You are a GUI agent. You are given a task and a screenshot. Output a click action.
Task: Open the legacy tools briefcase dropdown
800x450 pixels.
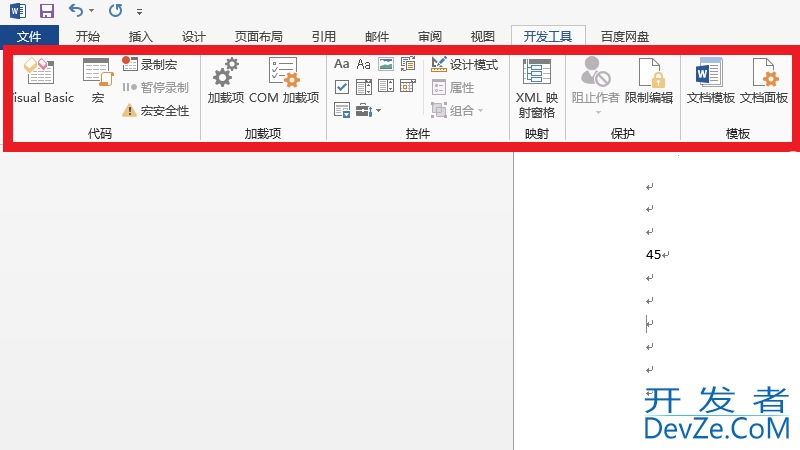click(x=368, y=110)
